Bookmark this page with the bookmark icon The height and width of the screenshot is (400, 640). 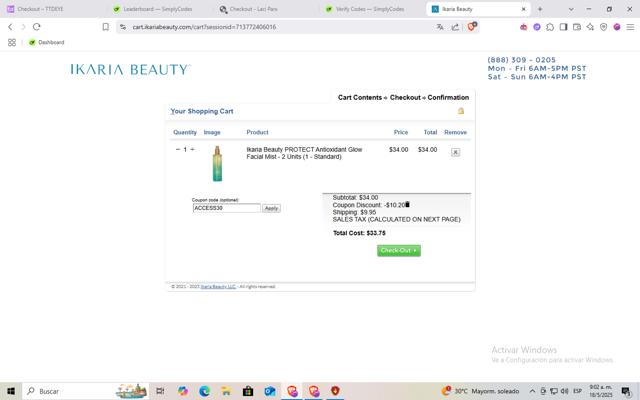(x=106, y=27)
